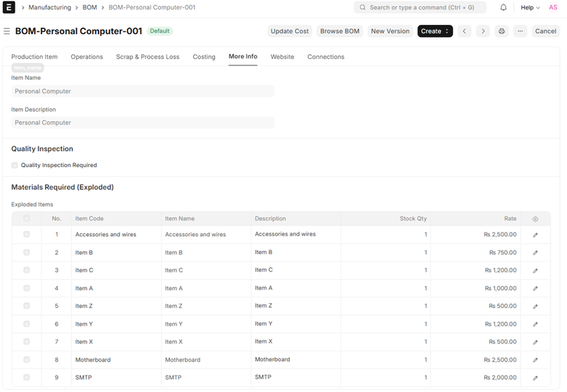Expand the Create dropdown button
This screenshot has width=567, height=392.
(x=435, y=31)
